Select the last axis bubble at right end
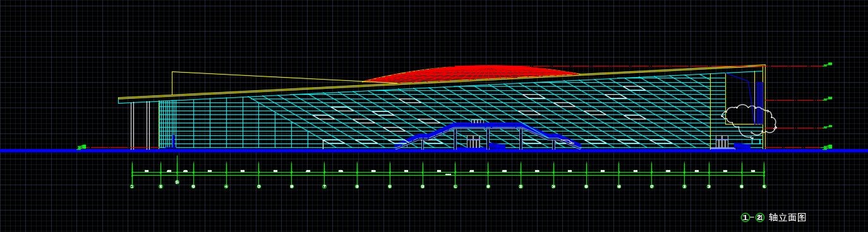Viewport: 868px width, 232px height. [764, 186]
